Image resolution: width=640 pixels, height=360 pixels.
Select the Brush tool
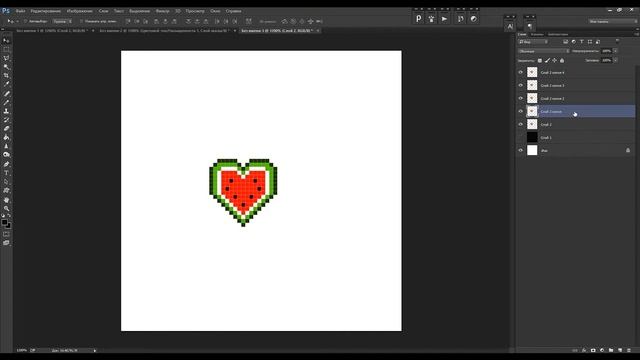tap(6, 102)
